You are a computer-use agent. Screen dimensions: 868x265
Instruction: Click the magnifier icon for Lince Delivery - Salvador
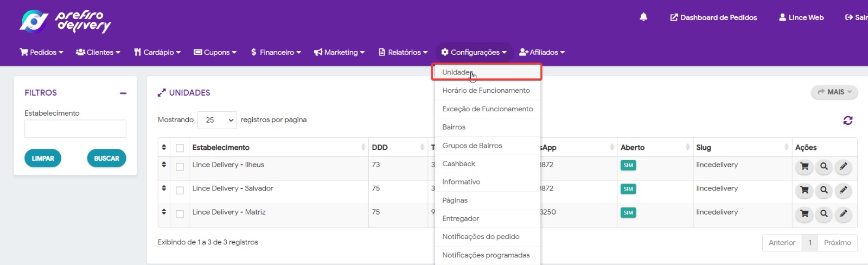pyautogui.click(x=824, y=191)
